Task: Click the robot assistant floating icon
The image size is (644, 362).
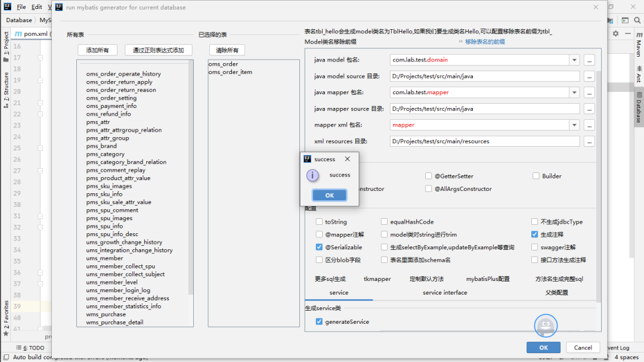Action: [x=545, y=326]
